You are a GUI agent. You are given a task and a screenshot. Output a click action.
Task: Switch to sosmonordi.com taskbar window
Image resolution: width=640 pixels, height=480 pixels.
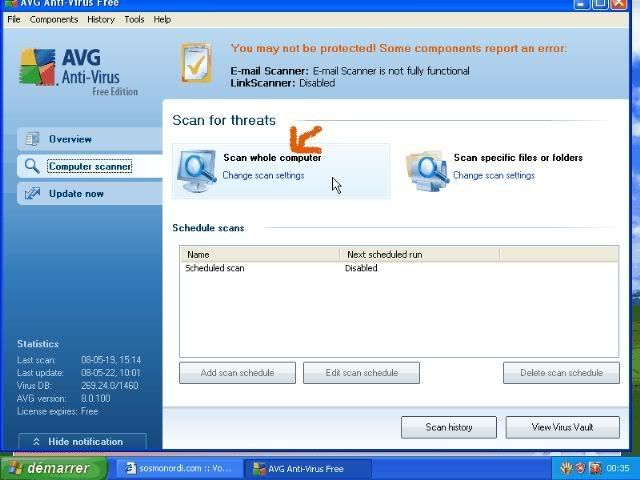pos(178,468)
